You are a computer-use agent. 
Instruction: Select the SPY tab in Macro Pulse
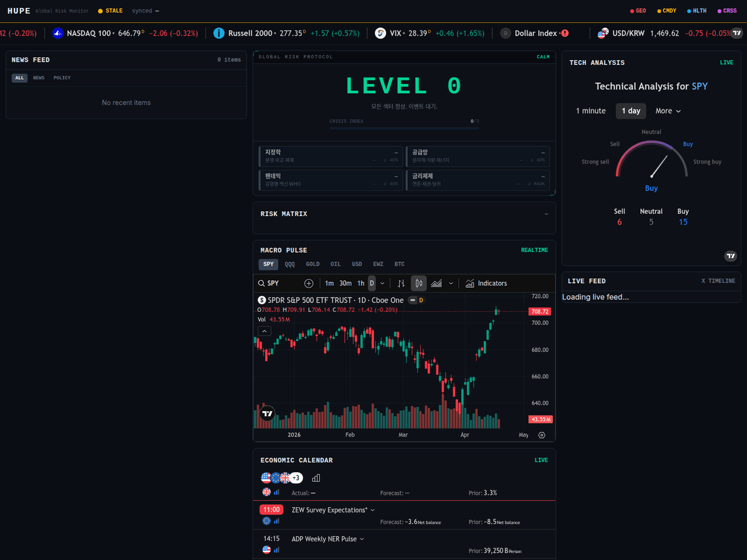coord(268,264)
